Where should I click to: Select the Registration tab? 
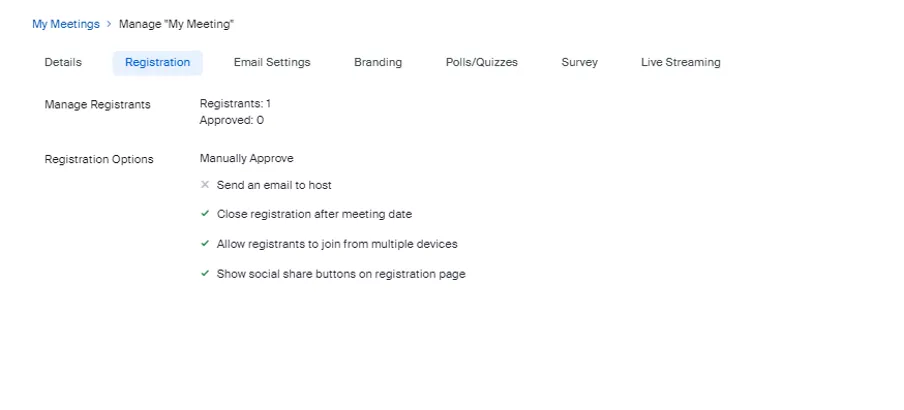click(x=157, y=62)
